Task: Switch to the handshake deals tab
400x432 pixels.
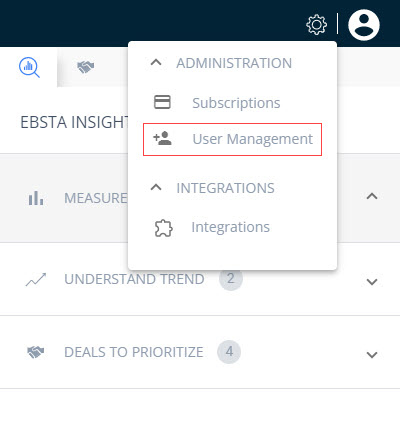Action: click(x=86, y=67)
